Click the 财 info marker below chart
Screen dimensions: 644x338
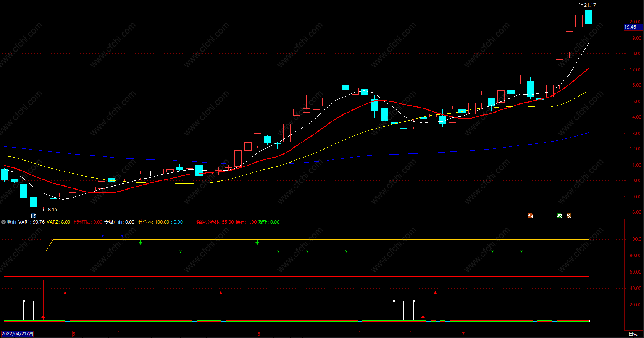click(33, 216)
